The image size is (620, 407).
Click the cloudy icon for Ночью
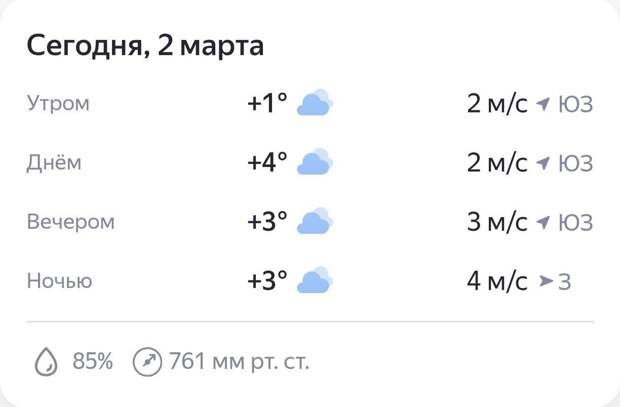(315, 281)
